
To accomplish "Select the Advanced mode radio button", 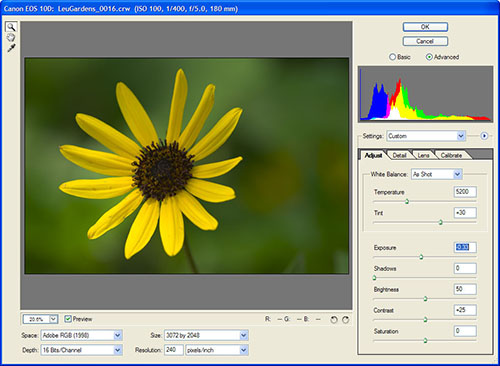I will click(x=429, y=57).
